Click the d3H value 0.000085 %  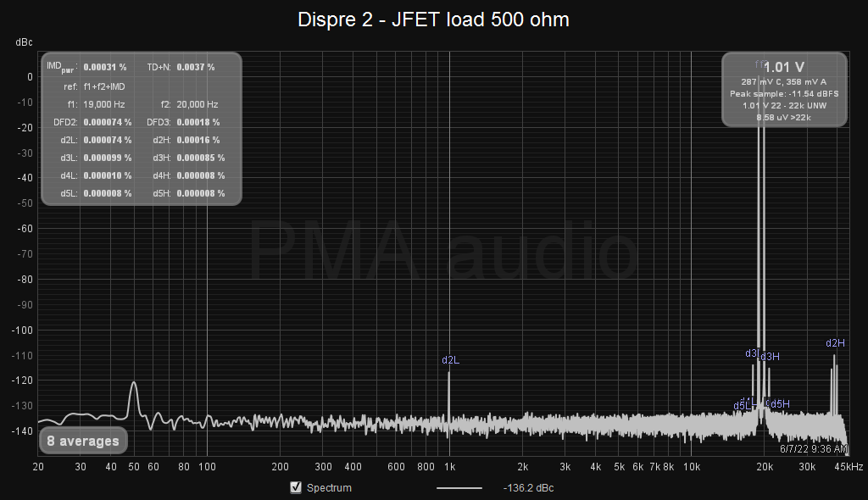(x=201, y=158)
